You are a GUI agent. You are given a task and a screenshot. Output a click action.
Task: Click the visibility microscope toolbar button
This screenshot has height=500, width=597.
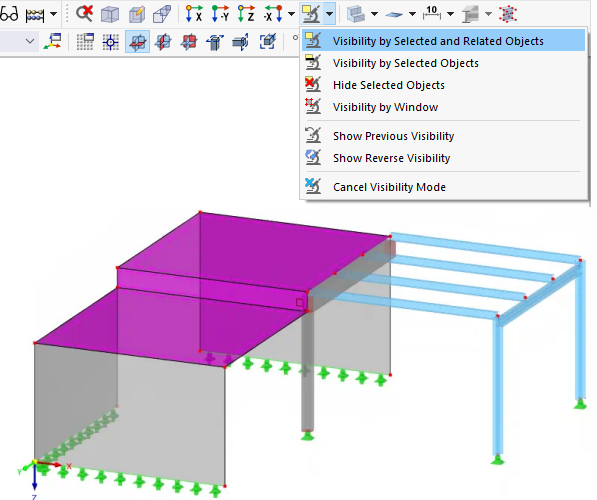pyautogui.click(x=311, y=14)
